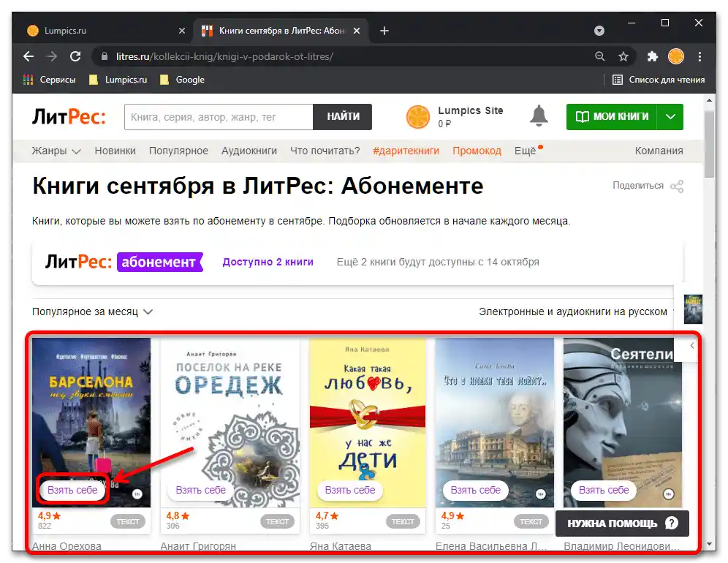The image size is (728, 563).
Task: Open author Анна Орехова
Action: tap(67, 546)
